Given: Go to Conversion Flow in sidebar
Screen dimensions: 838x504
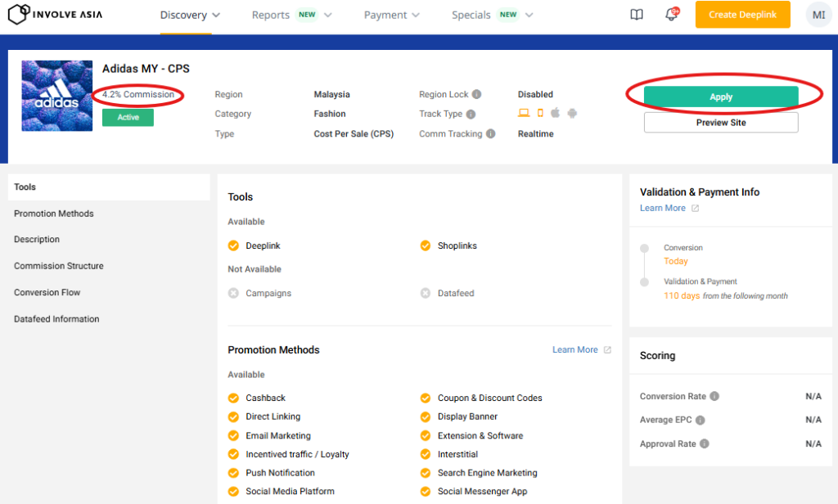Looking at the screenshot, I should coord(47,292).
